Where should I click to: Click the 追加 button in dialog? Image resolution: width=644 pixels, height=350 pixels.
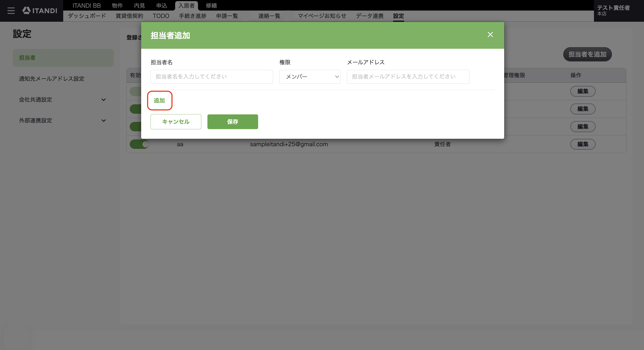160,101
